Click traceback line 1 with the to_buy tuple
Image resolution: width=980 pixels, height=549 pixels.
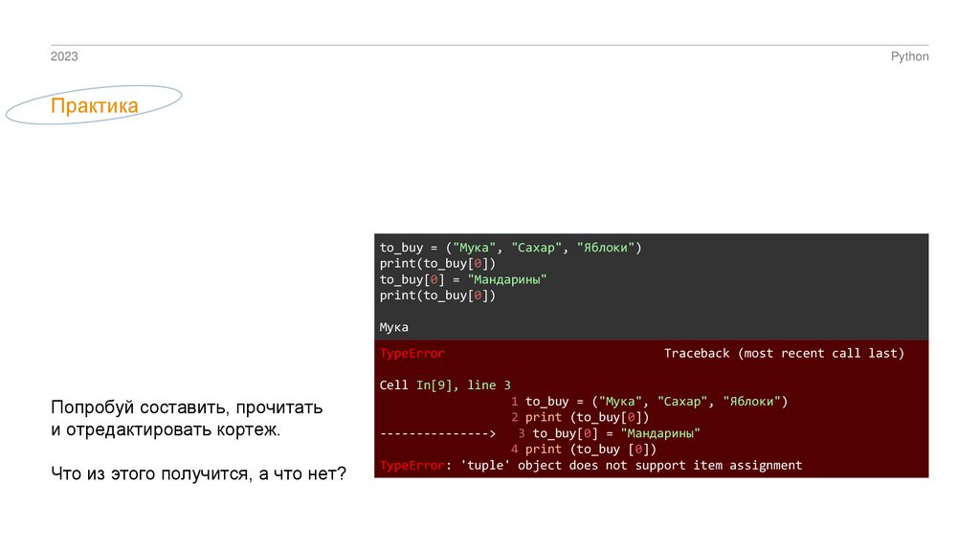650,402
